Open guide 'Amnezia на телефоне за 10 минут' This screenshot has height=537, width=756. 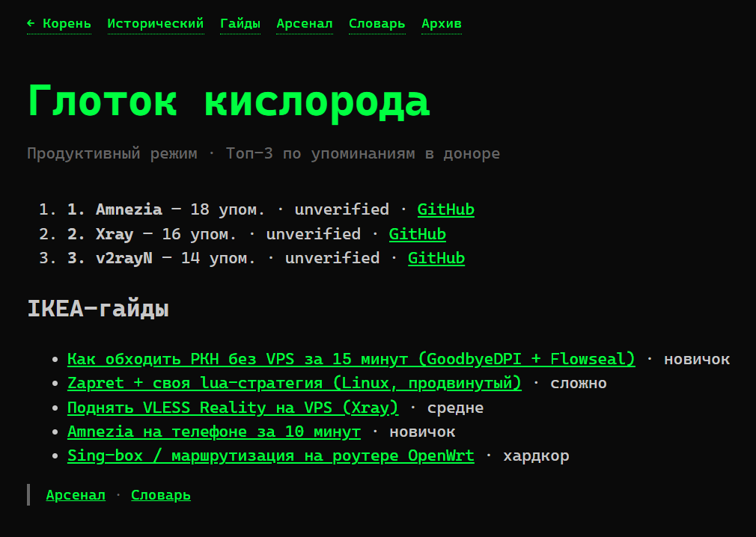tap(214, 432)
